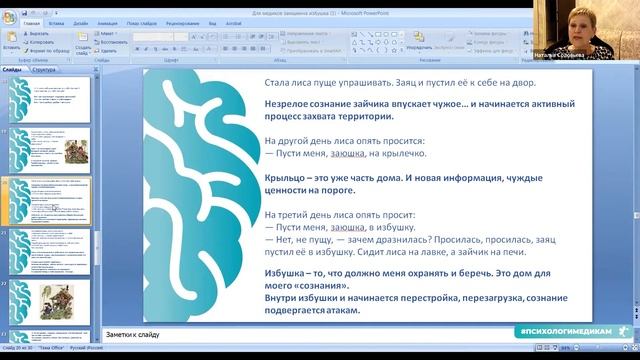Save via the quick access floppy icon

(x=24, y=13)
